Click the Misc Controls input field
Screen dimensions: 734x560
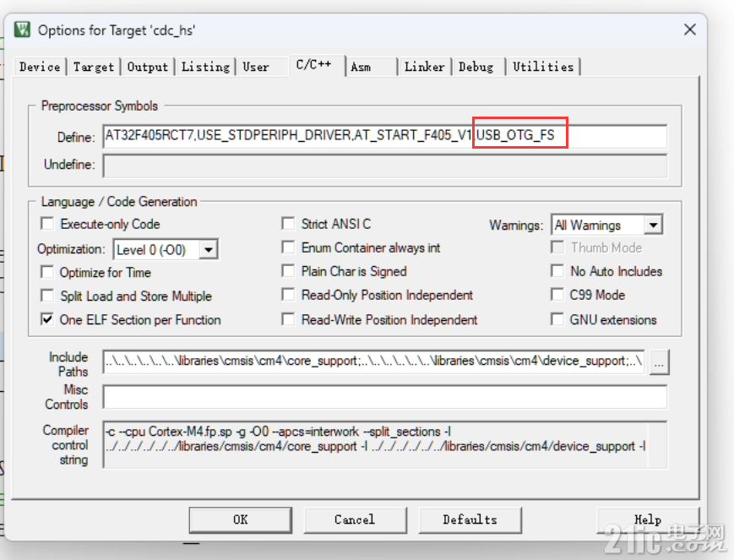tap(385, 397)
